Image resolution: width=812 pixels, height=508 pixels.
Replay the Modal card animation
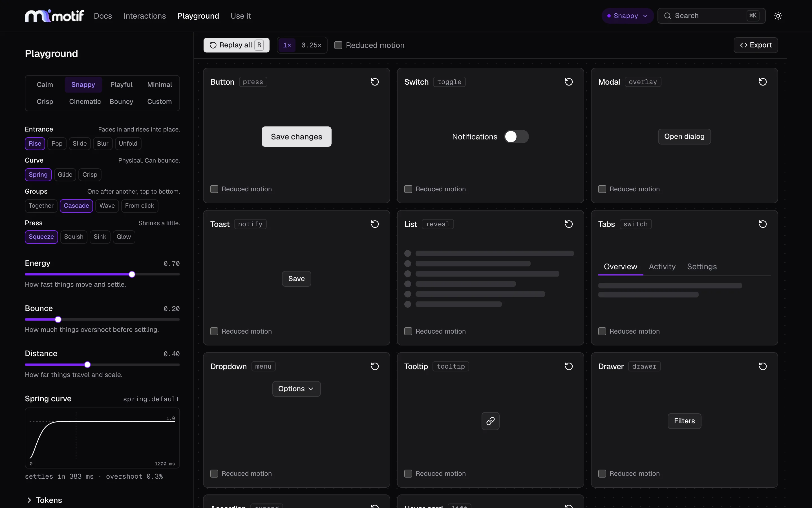click(x=763, y=82)
